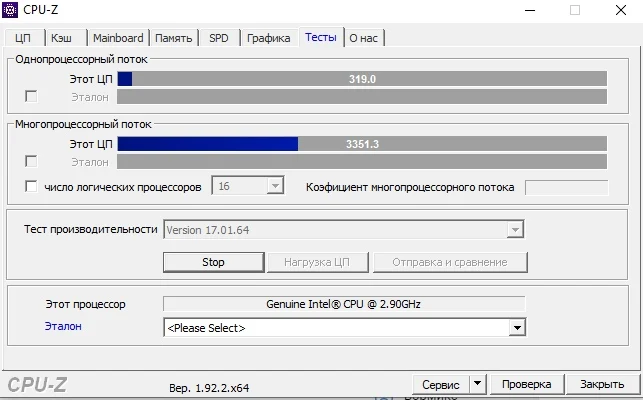Click the Сервис button
The image size is (643, 400).
[x=441, y=384]
